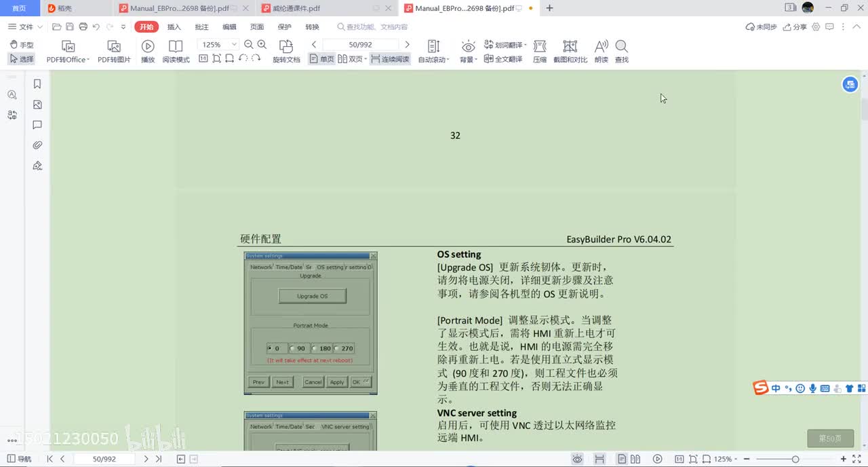
Task: Enter 阅读模式 reading mode
Action: [176, 52]
